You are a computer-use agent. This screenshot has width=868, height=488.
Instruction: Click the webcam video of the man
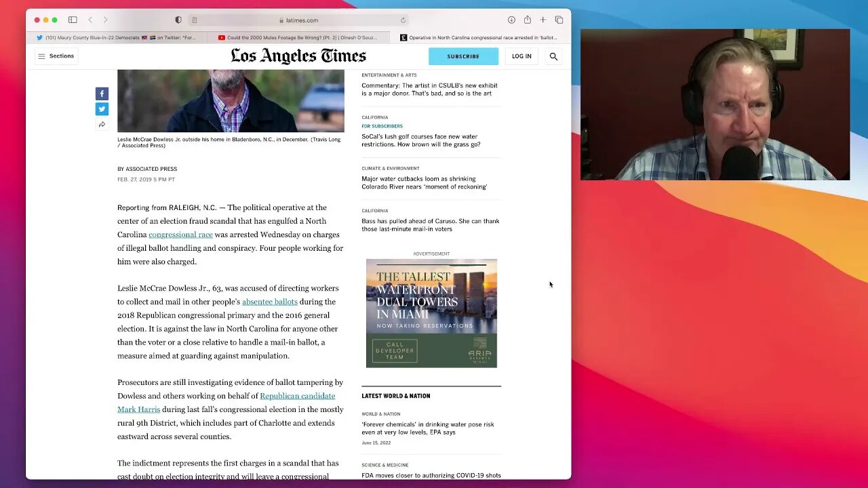pos(715,104)
